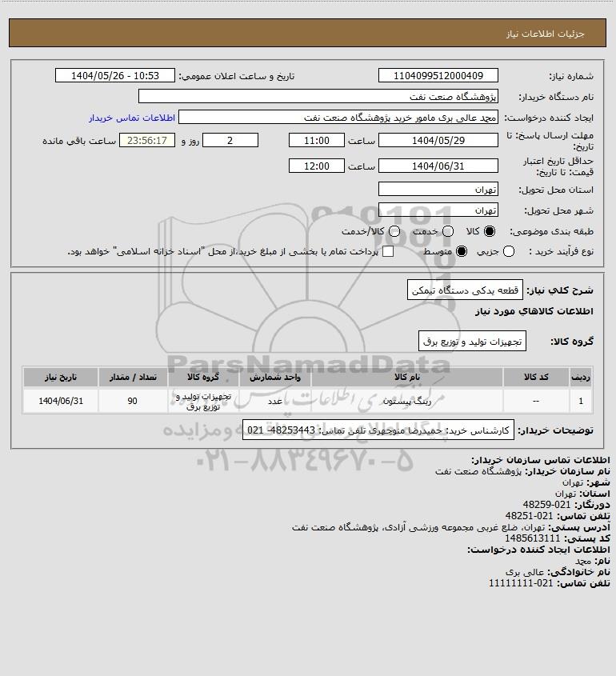Click the announcement date field 1404/05/26 - 10:53

click(x=115, y=75)
